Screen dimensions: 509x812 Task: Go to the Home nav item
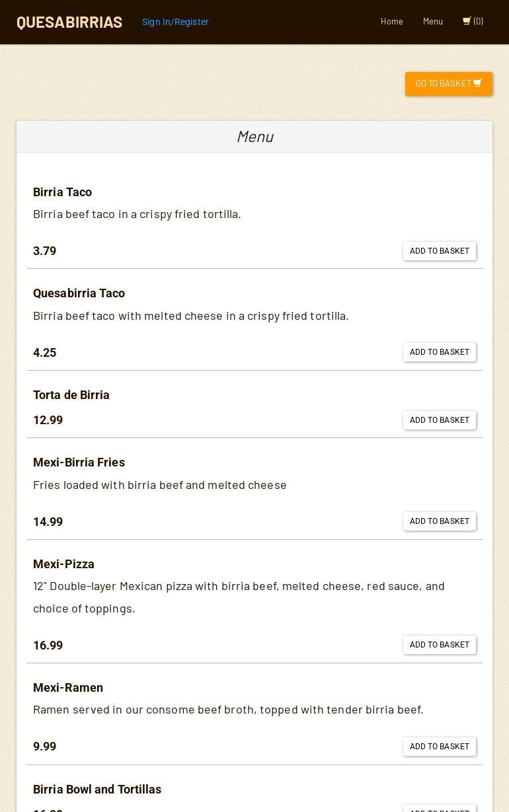coord(392,22)
